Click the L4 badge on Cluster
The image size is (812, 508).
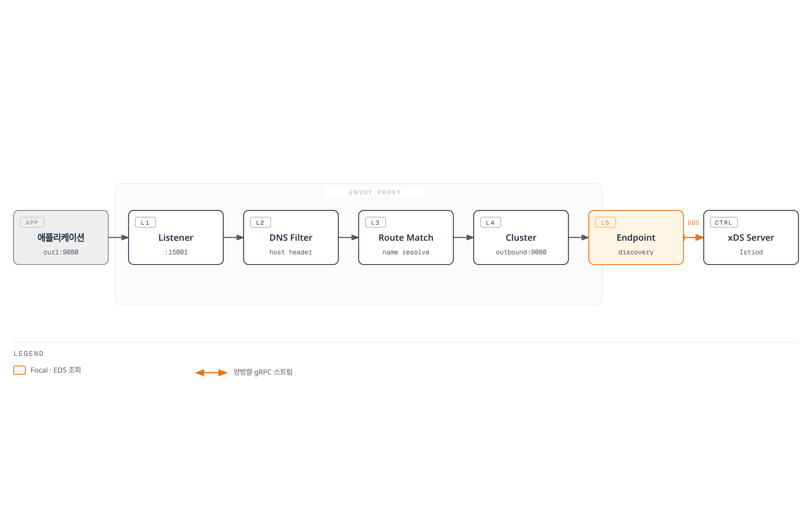pyautogui.click(x=490, y=222)
